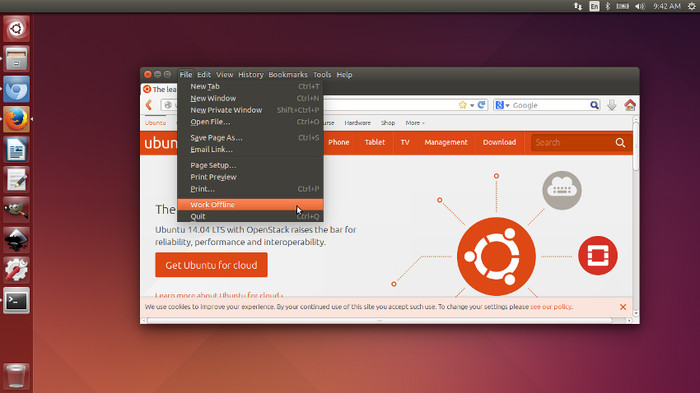Reload the page with the refresh icon
The width and height of the screenshot is (700, 393).
click(481, 105)
